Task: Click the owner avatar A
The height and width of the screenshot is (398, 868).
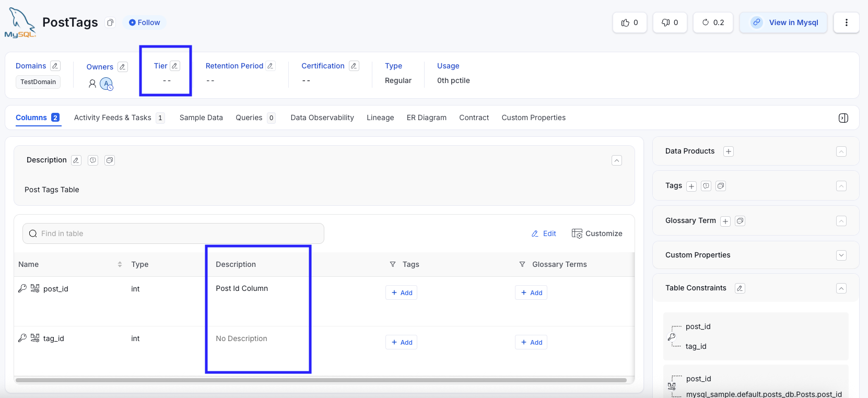Action: pos(107,84)
